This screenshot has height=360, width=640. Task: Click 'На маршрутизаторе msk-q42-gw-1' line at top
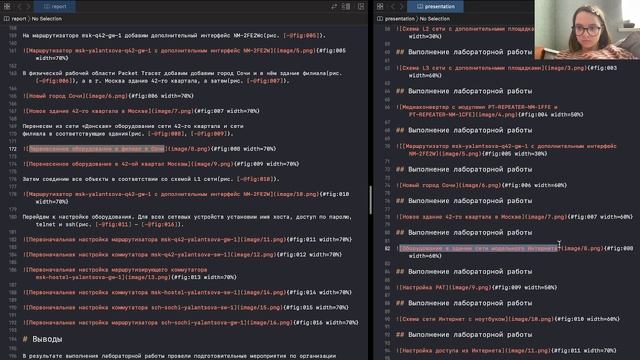[x=174, y=36]
